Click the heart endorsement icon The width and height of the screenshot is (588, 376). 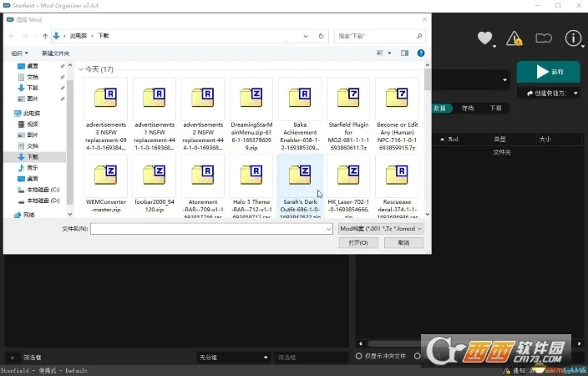(484, 38)
